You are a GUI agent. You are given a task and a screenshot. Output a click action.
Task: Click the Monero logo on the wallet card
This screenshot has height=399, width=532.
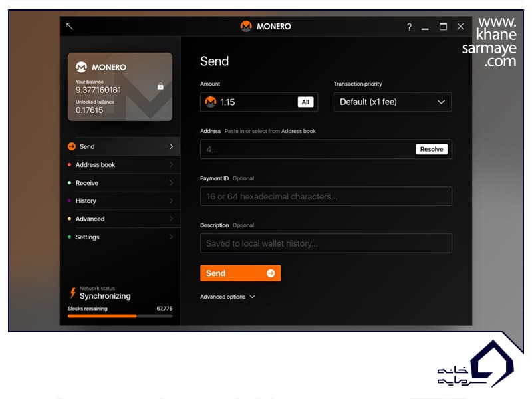point(81,67)
